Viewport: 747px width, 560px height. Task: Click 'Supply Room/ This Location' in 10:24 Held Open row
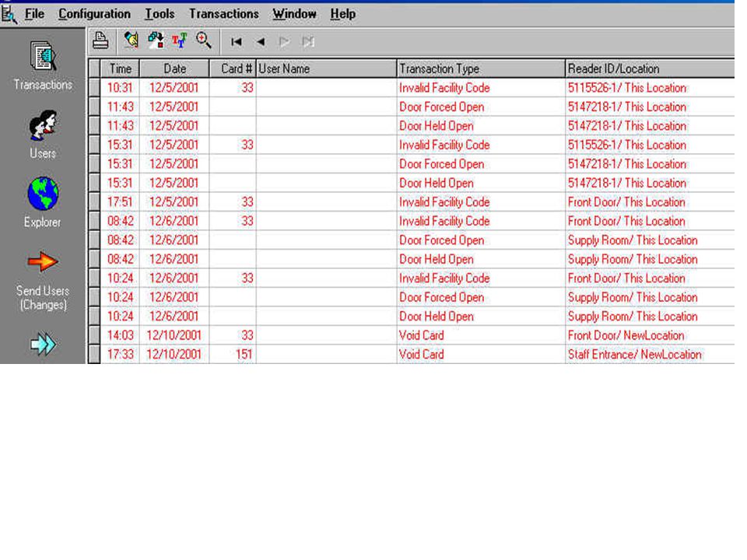point(633,317)
